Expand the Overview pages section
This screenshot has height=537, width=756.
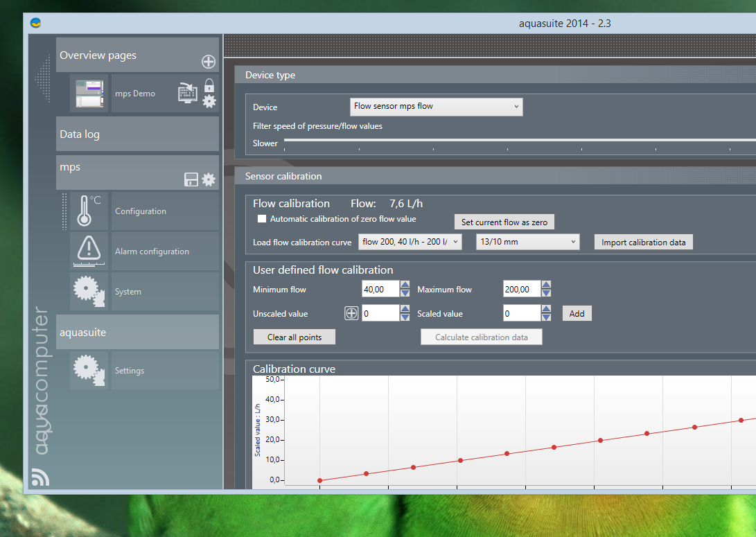137,55
